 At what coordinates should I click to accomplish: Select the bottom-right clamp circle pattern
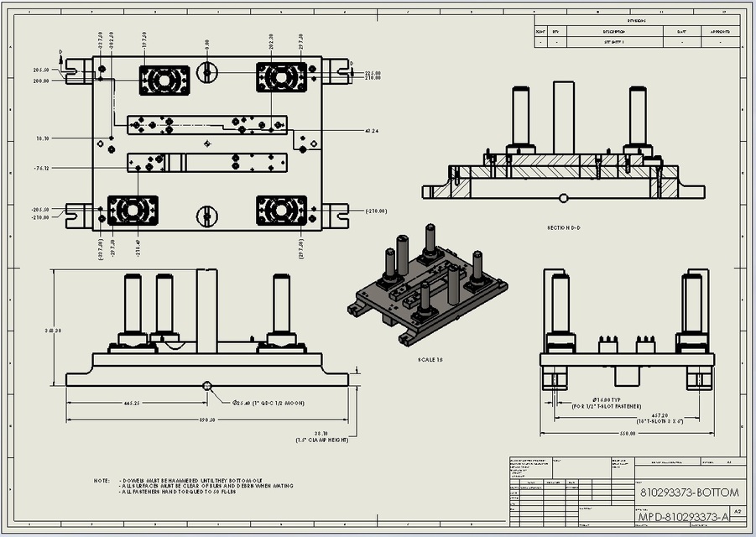click(x=282, y=208)
